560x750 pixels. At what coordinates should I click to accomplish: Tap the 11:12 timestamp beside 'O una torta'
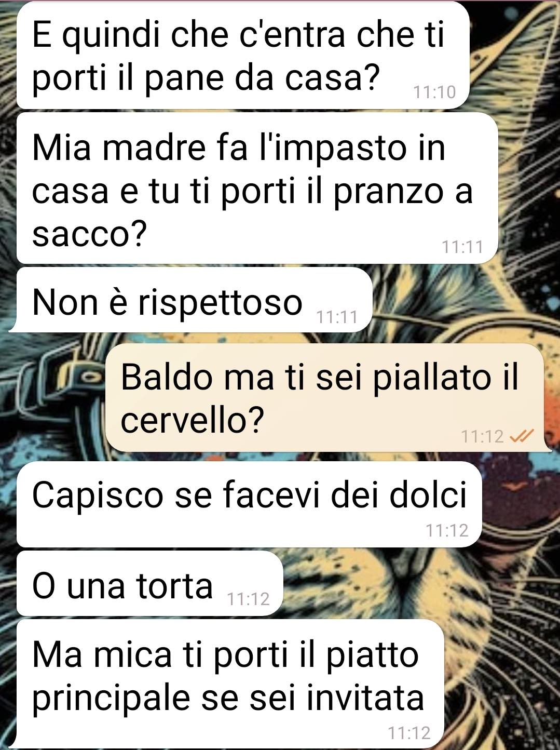(249, 599)
